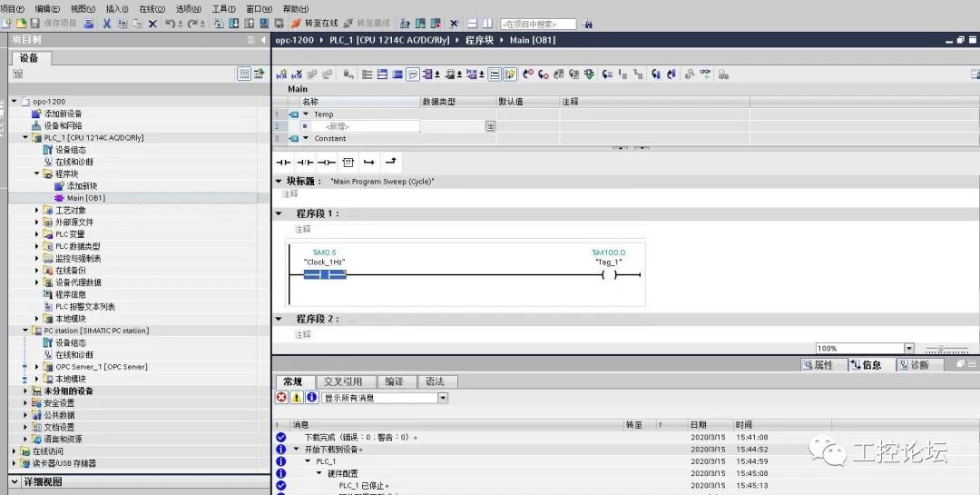Screen dimensions: 980x495
Task: Select the Tag_1 coil in network 1
Action: coord(609,274)
